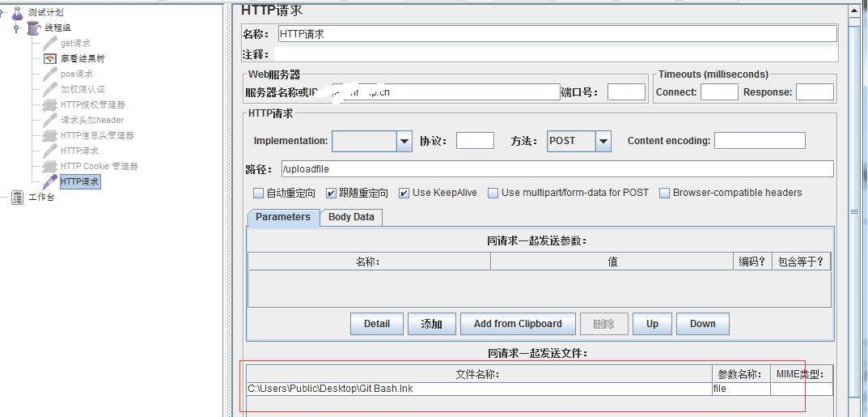The width and height of the screenshot is (868, 417).
Task: Click the 添加 button
Action: click(432, 324)
